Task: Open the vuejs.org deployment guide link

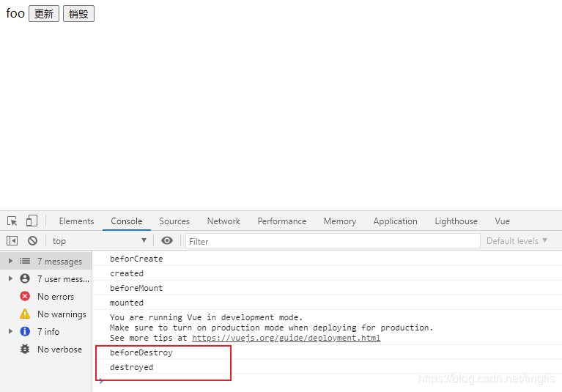Action: click(x=286, y=338)
